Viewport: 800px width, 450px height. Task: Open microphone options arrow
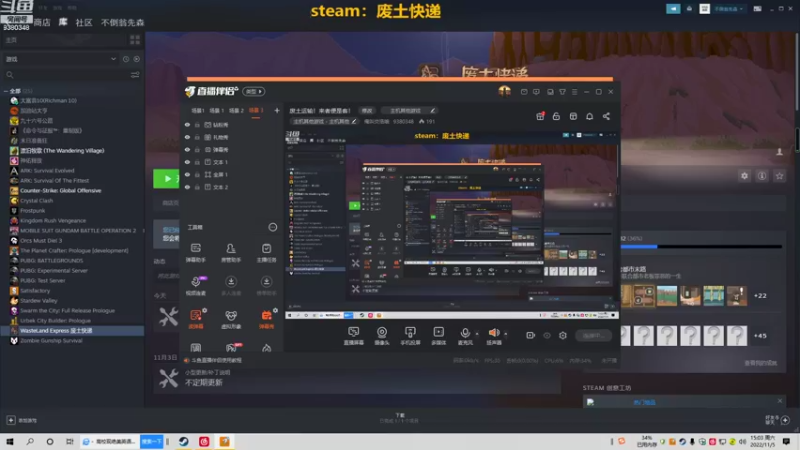point(477,334)
